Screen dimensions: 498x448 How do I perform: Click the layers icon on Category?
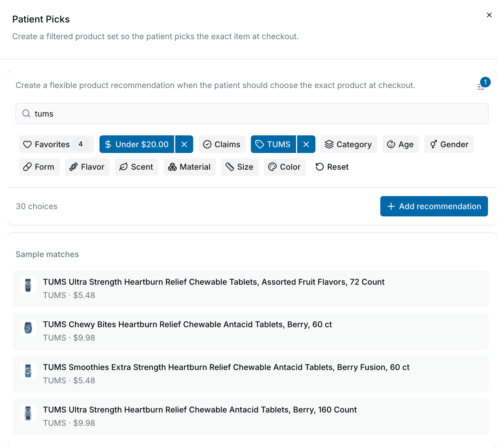click(329, 144)
